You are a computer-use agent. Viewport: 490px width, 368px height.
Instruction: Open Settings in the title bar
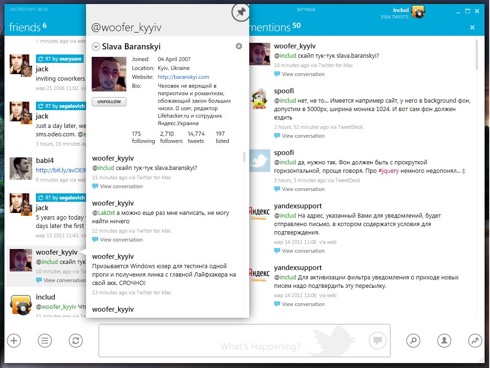306,9
